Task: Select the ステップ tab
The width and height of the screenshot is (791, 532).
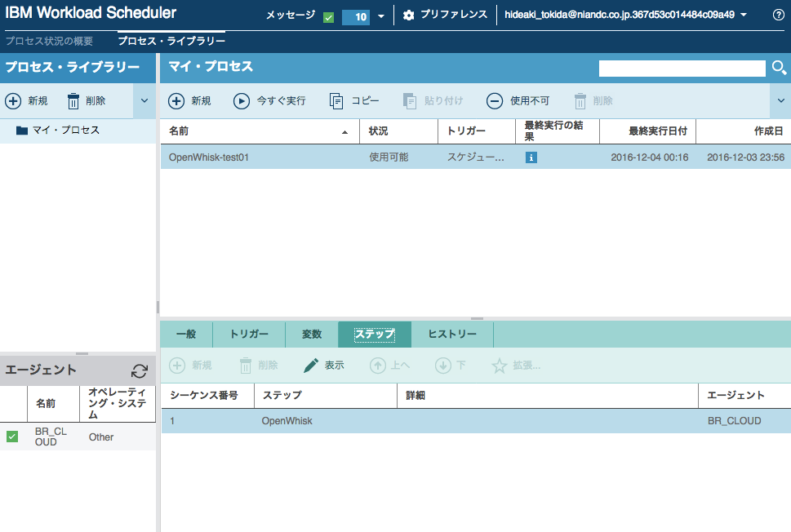Action: pyautogui.click(x=375, y=335)
